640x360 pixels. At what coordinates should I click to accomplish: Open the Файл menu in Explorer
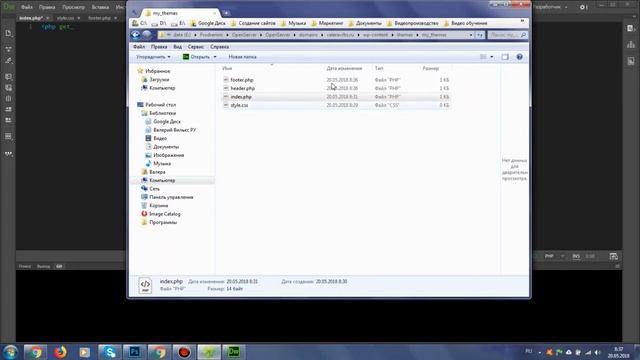point(139,47)
